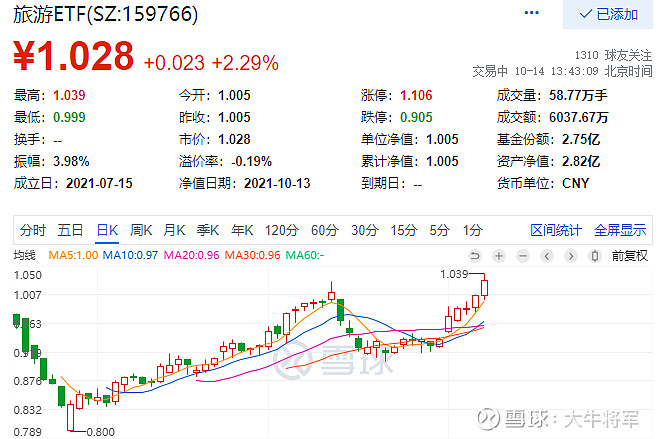Move chart left with left-arrow icon
The width and height of the screenshot is (659, 439).
[x=547, y=255]
